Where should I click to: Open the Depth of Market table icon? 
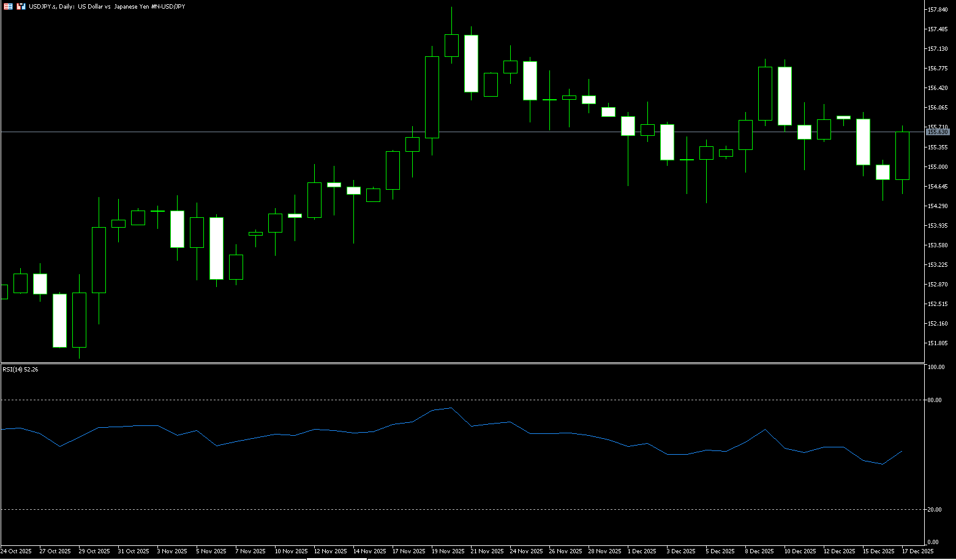[x=8, y=6]
